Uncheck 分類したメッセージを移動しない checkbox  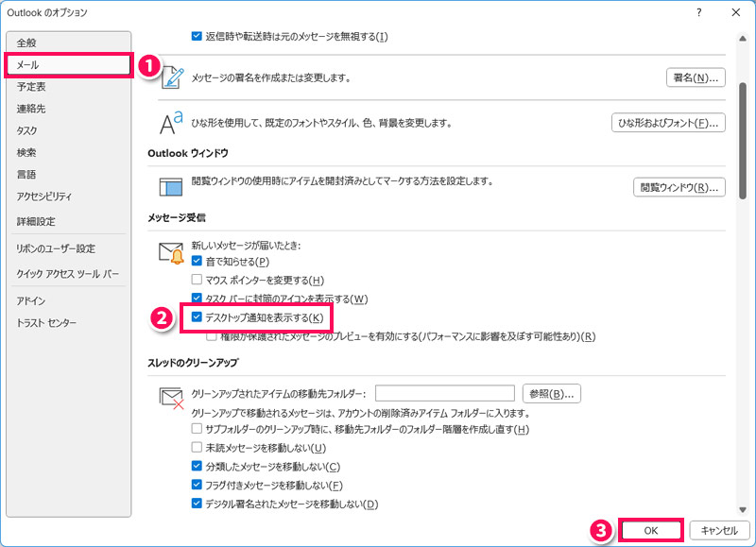[197, 466]
